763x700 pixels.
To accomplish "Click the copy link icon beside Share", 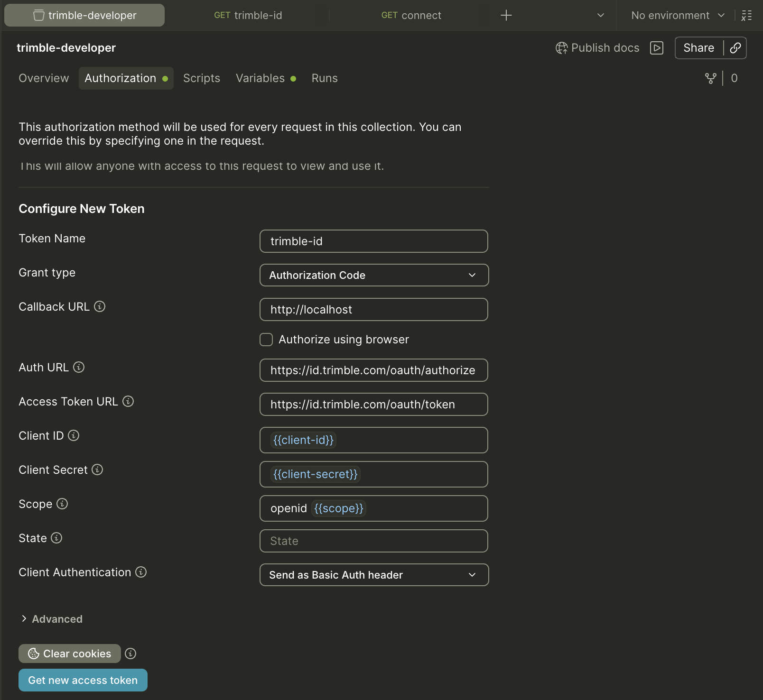I will pyautogui.click(x=735, y=48).
